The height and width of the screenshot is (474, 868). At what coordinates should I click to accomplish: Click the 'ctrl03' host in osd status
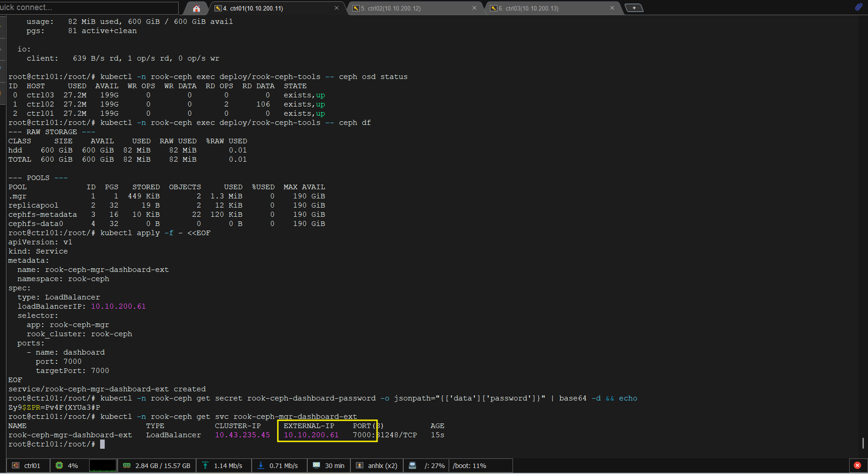pyautogui.click(x=40, y=95)
